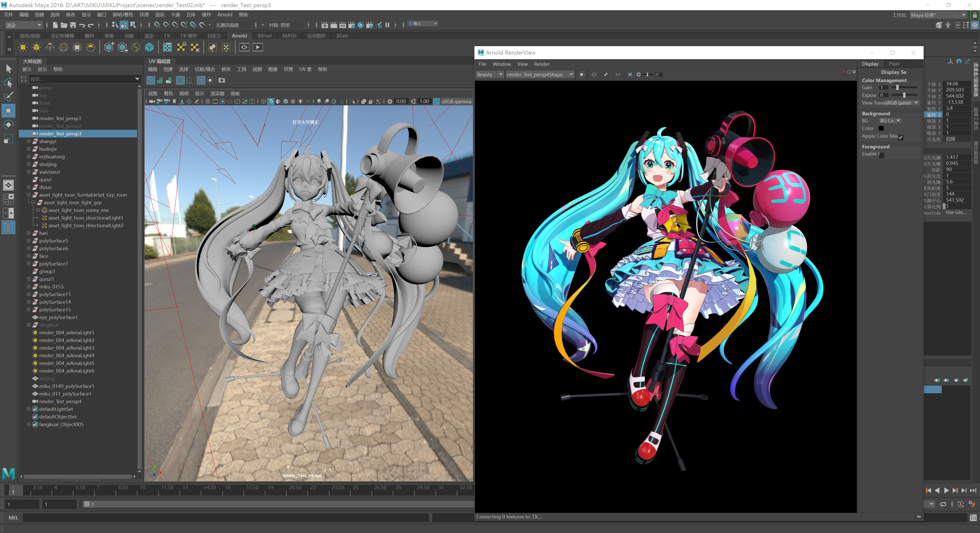This screenshot has height=533, width=980.
Task: Click the open scene folder icon
Action: pos(64,25)
